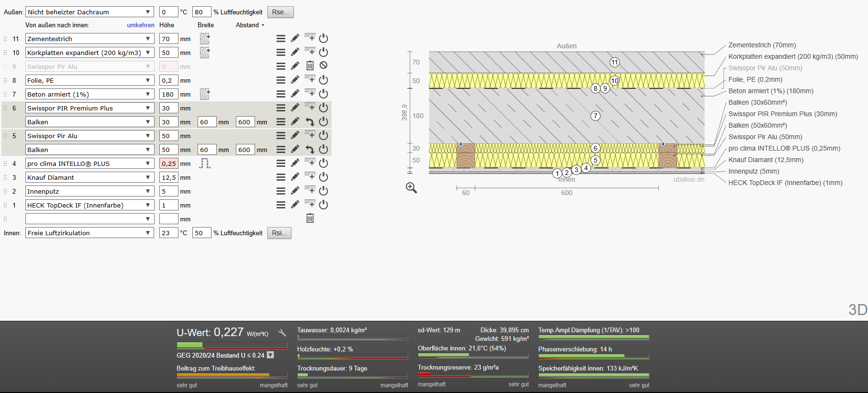Open wrench settings beside U-Wert

(x=282, y=333)
